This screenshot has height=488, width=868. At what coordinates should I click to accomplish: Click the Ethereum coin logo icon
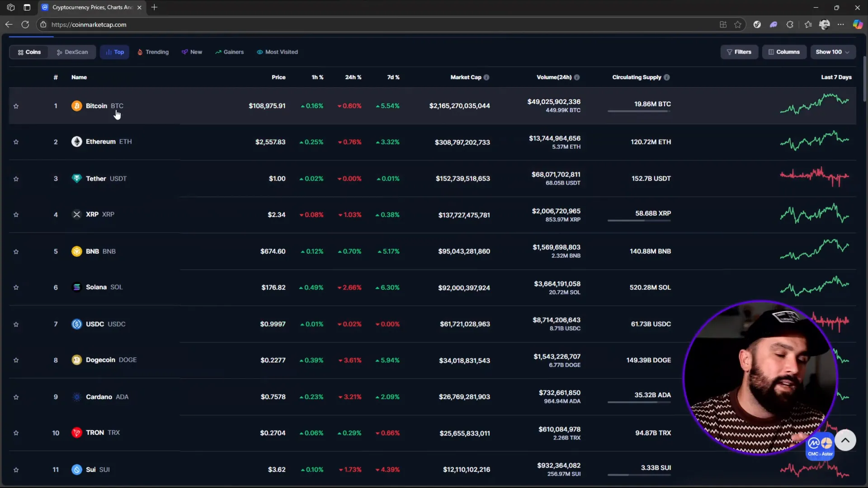[76, 141]
